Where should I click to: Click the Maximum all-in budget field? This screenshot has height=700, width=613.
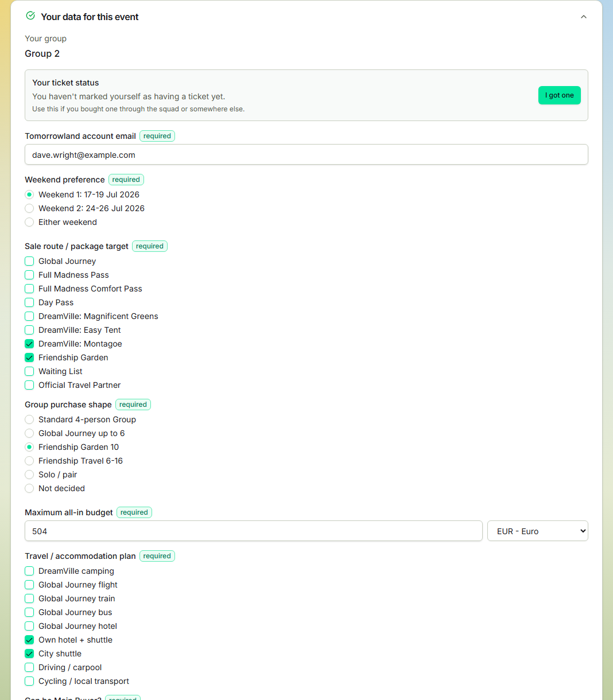[254, 531]
